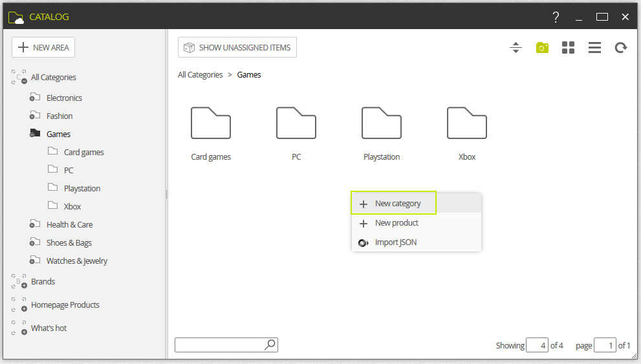
Task: Open the Card games folder icon
Action: [x=211, y=123]
